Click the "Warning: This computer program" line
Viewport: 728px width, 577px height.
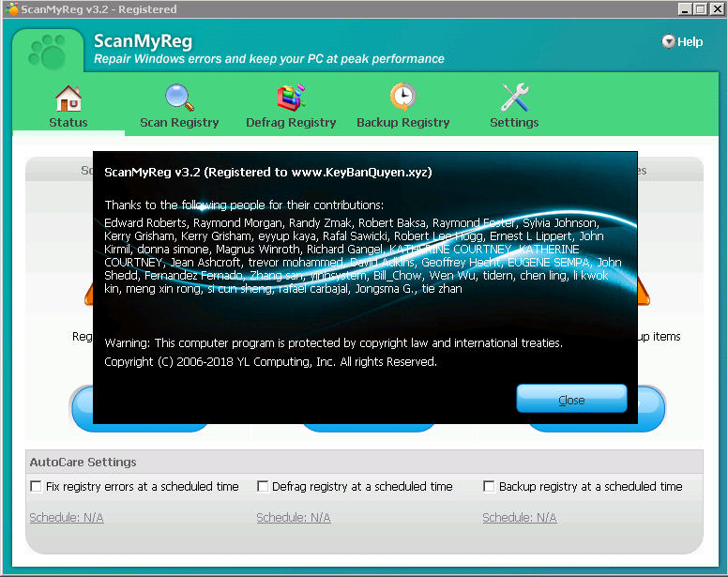(x=333, y=343)
